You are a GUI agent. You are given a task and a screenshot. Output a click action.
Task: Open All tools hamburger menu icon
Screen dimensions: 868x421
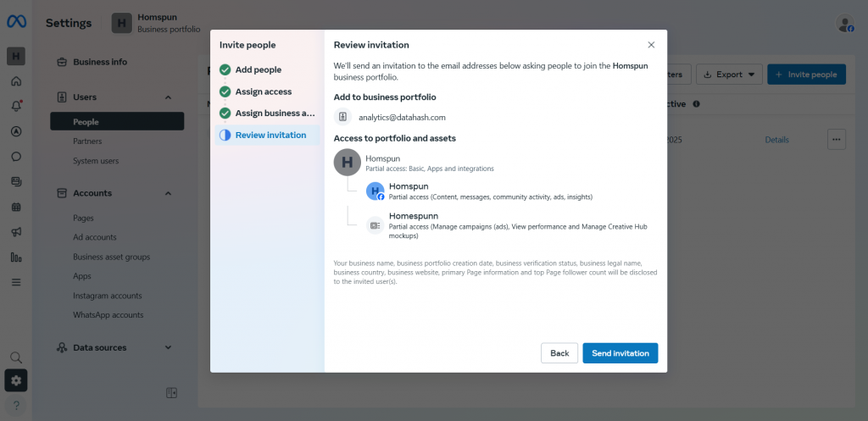(x=16, y=282)
